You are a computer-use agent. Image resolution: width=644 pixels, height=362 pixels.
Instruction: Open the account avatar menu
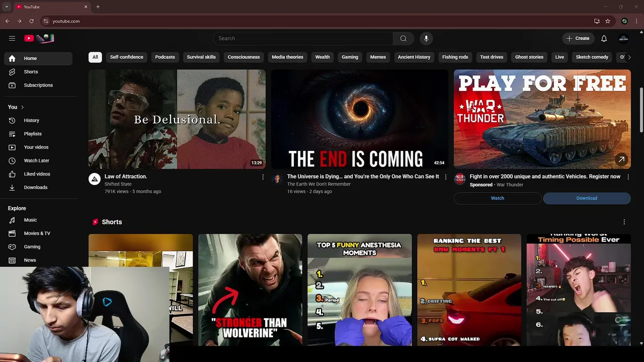(x=623, y=38)
